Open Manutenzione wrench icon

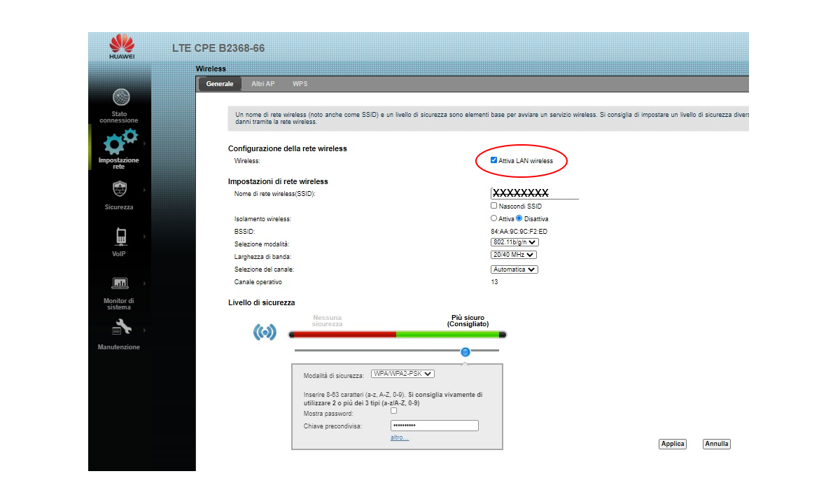pos(121,327)
